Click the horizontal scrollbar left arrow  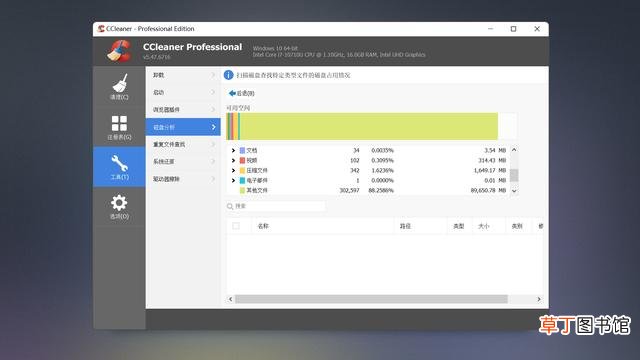click(x=231, y=299)
